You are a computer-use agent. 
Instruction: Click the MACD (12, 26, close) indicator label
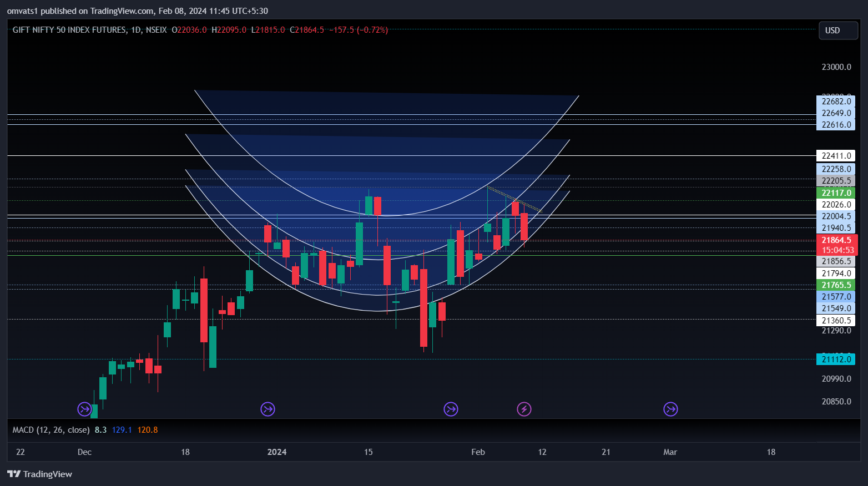(51, 430)
